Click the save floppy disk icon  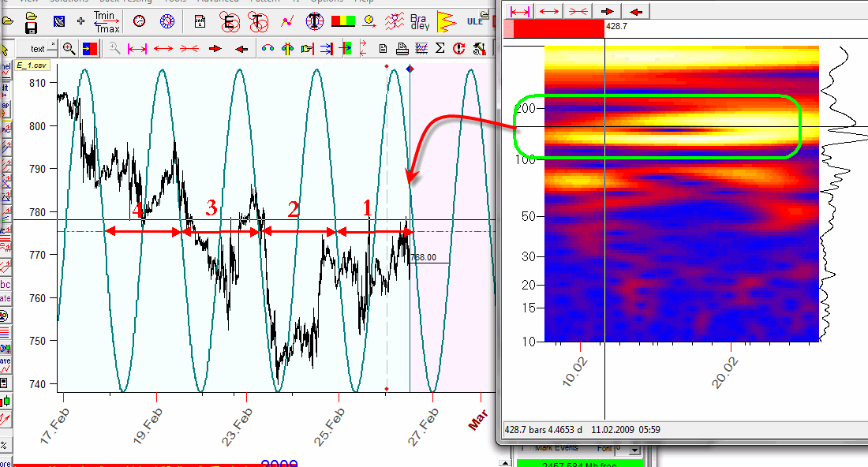[32, 27]
